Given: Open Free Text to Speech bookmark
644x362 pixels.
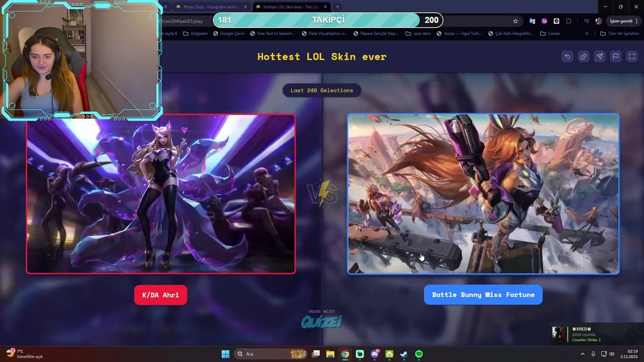Looking at the screenshot, I should click(272, 34).
